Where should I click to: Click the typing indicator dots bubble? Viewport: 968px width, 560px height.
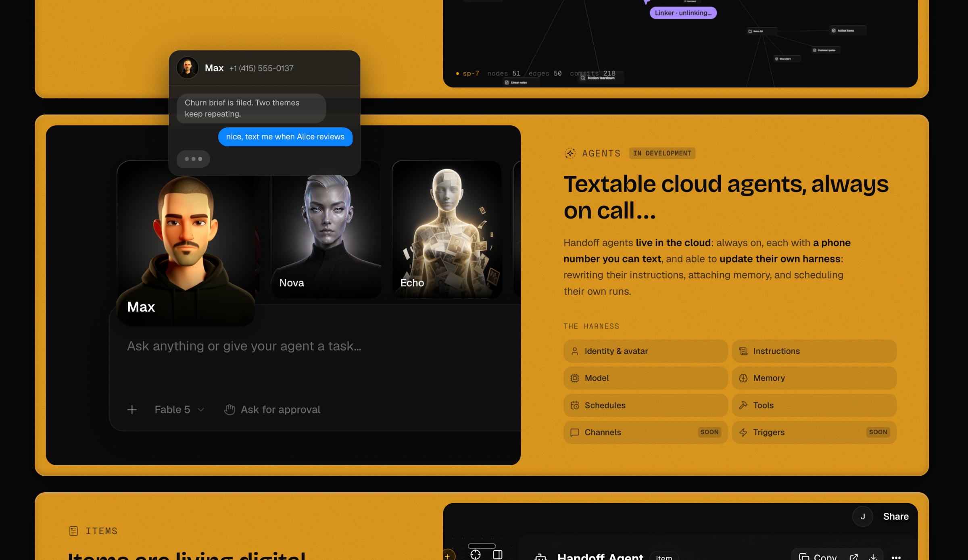(193, 159)
